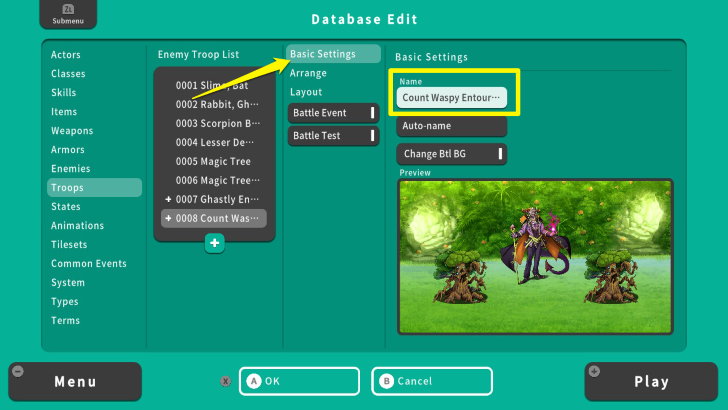Click the B button Cancel
The width and height of the screenshot is (728, 410).
pyautogui.click(x=432, y=381)
